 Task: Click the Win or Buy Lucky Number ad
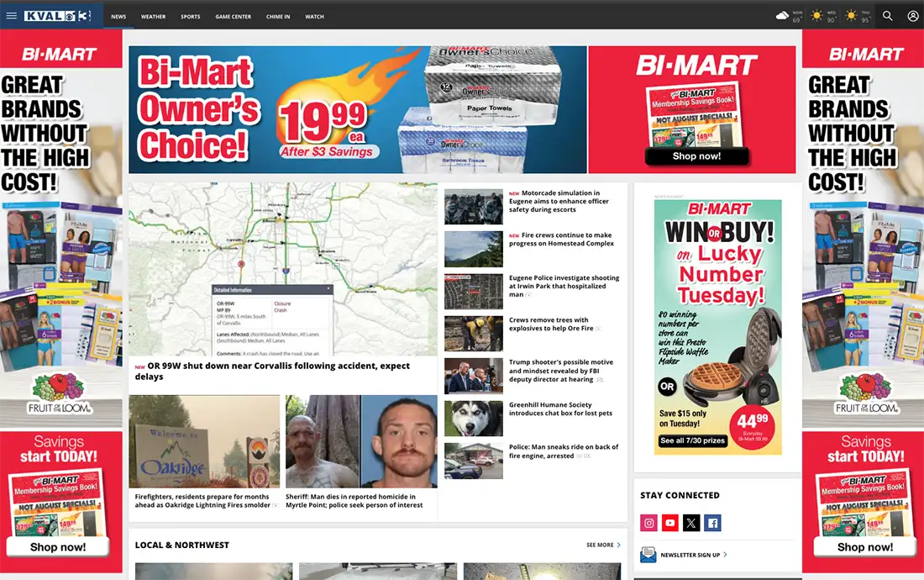(717, 327)
